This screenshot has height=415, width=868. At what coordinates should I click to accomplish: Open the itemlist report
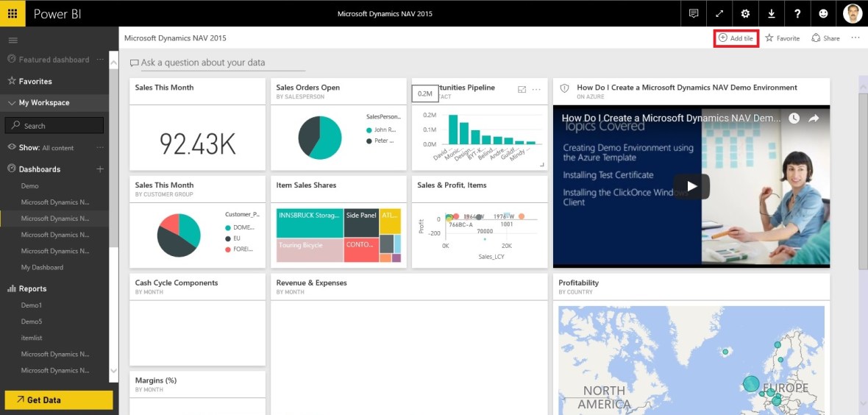pos(33,338)
